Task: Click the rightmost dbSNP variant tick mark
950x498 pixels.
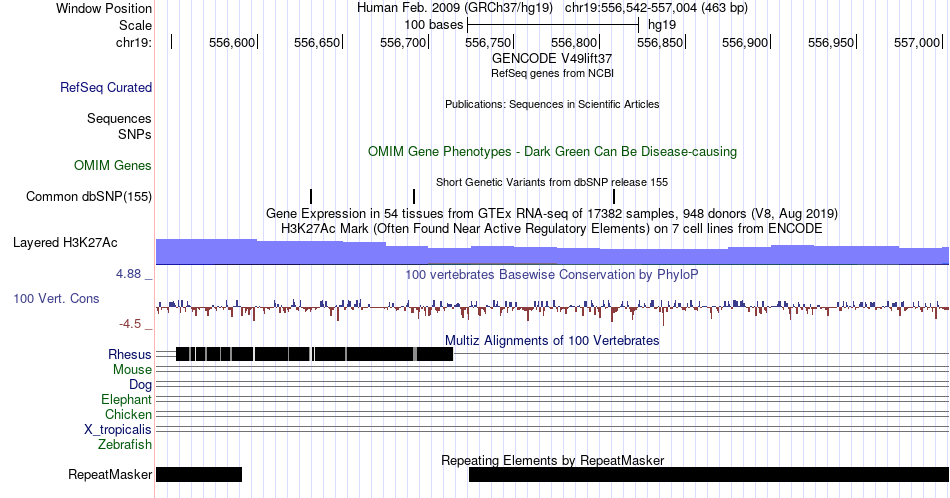Action: click(x=614, y=196)
